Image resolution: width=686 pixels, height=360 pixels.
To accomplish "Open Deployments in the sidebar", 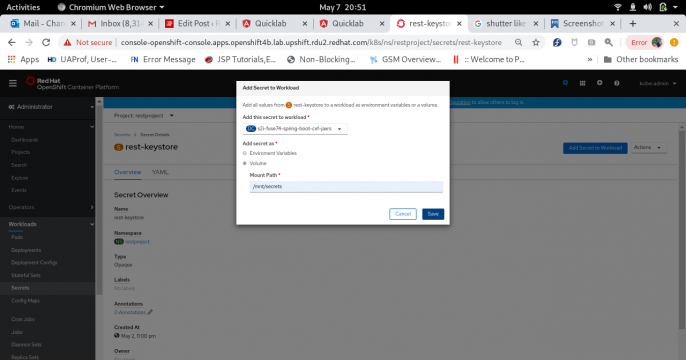I will [x=26, y=250].
